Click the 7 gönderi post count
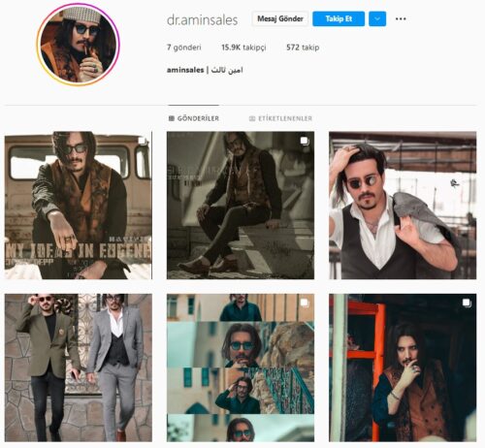This screenshot has width=485, height=448. pyautogui.click(x=184, y=48)
